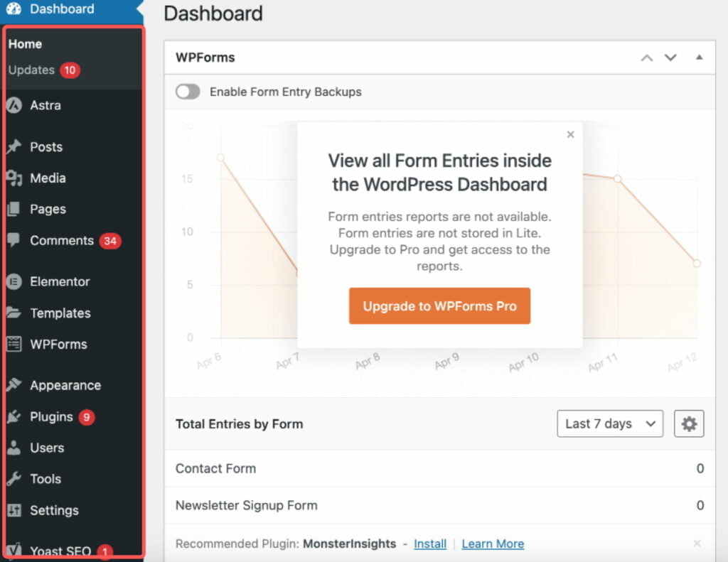Click the red Updates count badge 10
This screenshot has height=562, width=728.
click(70, 70)
